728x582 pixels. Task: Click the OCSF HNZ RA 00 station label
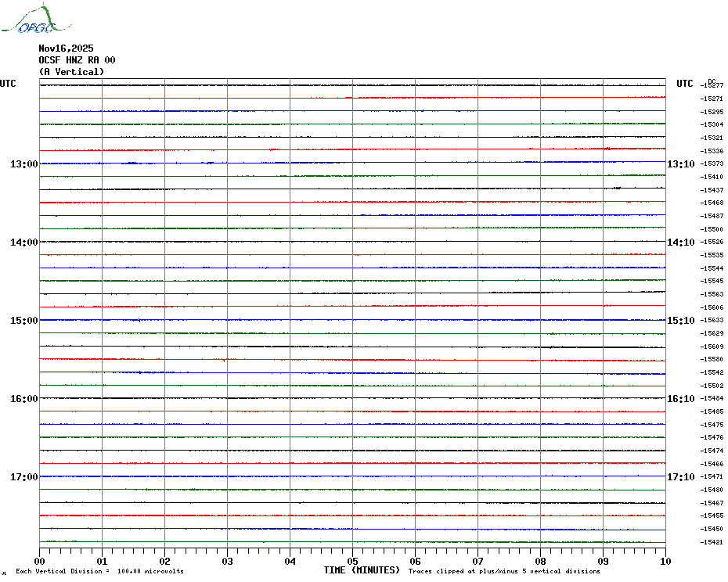[x=77, y=60]
